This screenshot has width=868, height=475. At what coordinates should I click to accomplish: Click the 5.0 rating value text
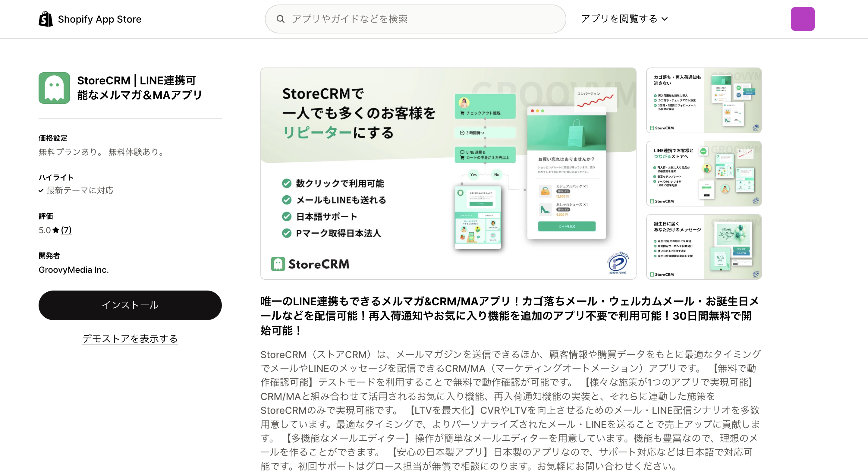(x=45, y=230)
